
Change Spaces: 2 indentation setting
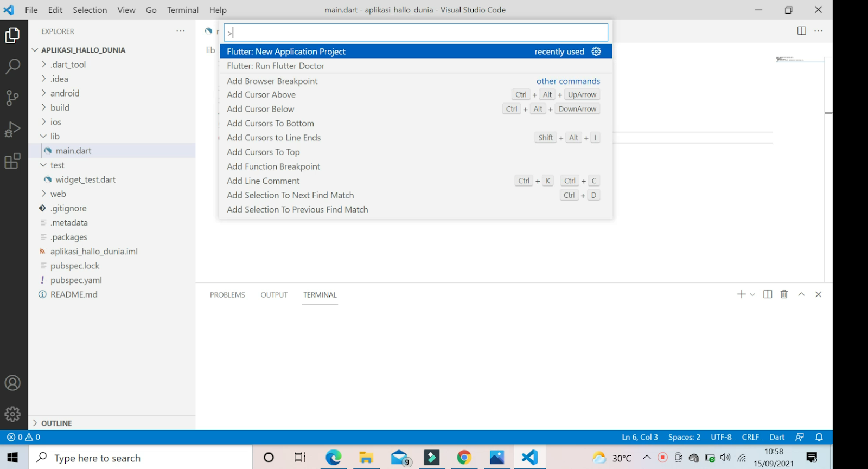point(684,437)
